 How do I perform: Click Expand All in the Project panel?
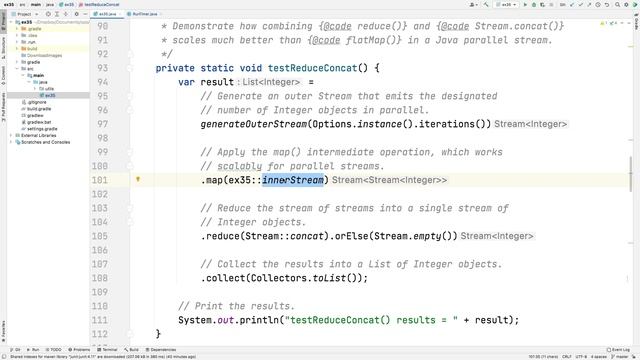pyautogui.click(x=57, y=14)
